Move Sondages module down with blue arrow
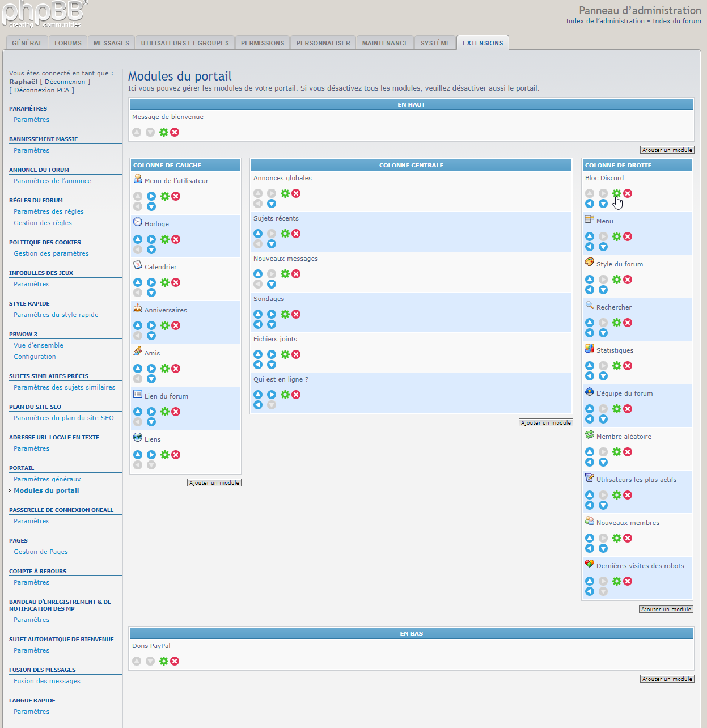The image size is (707, 728). point(272,324)
